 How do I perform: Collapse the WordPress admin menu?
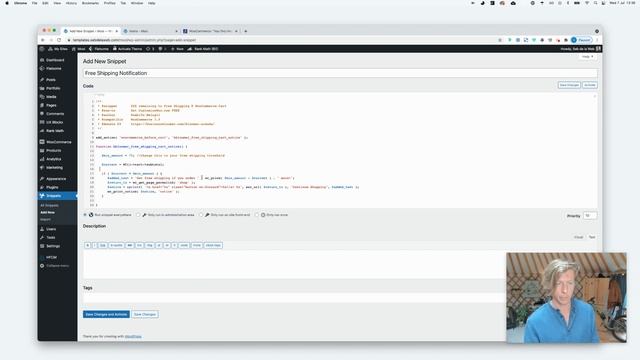click(57, 266)
